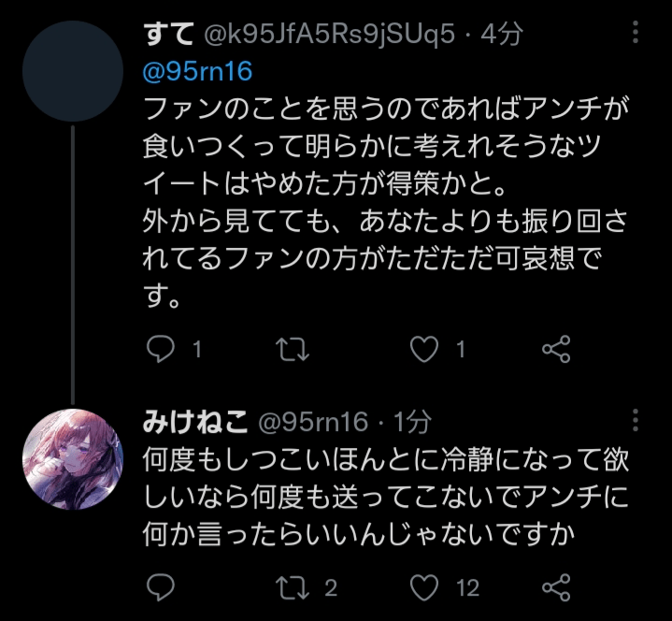Share the tweet posted by すて
This screenshot has height=621, width=672.
pyautogui.click(x=557, y=350)
